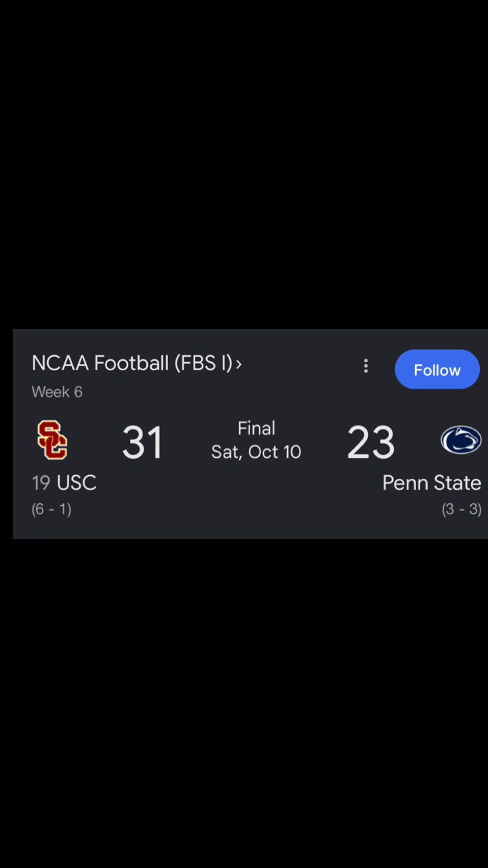Click USC's score of 31
This screenshot has width=488, height=868.
click(x=142, y=443)
